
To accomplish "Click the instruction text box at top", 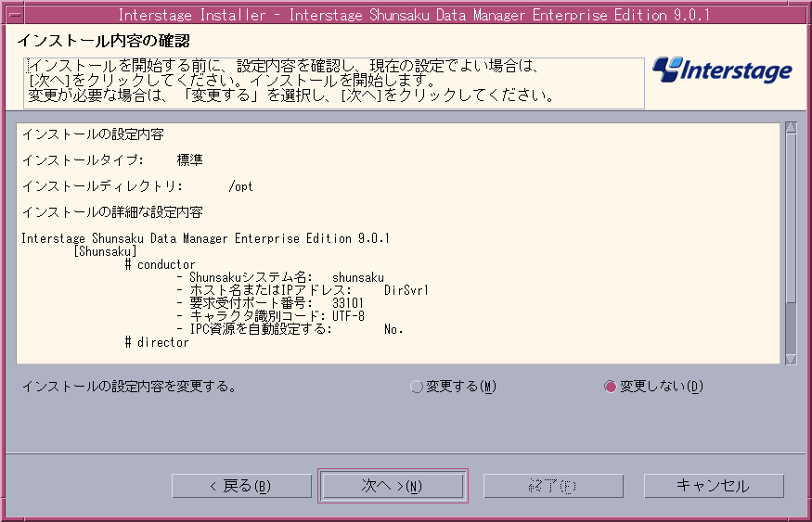I will point(334,83).
